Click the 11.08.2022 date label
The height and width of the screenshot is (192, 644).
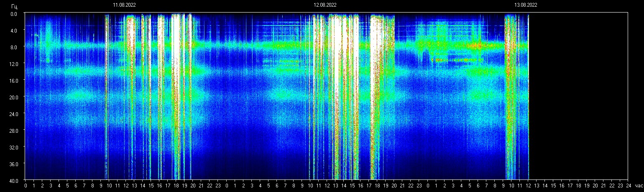pyautogui.click(x=124, y=5)
